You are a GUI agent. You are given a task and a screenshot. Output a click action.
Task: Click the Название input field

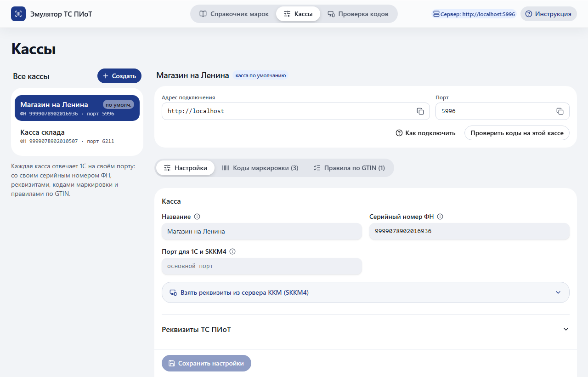click(x=262, y=231)
